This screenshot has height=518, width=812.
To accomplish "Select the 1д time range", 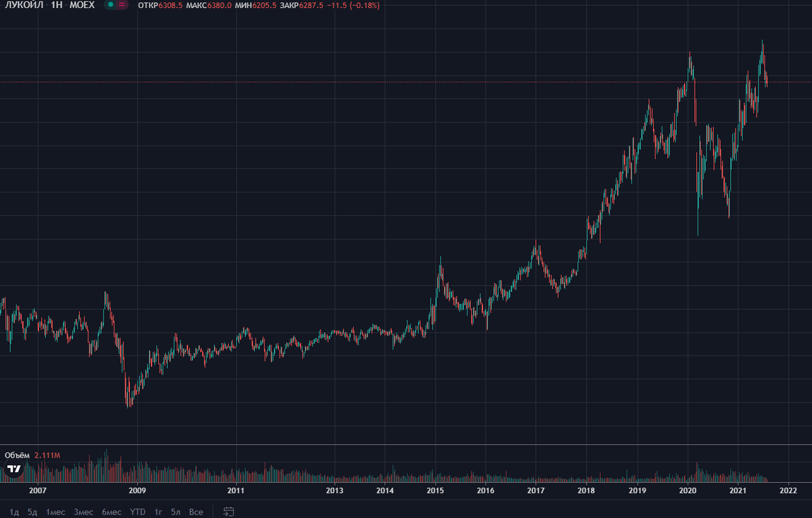I will [15, 512].
